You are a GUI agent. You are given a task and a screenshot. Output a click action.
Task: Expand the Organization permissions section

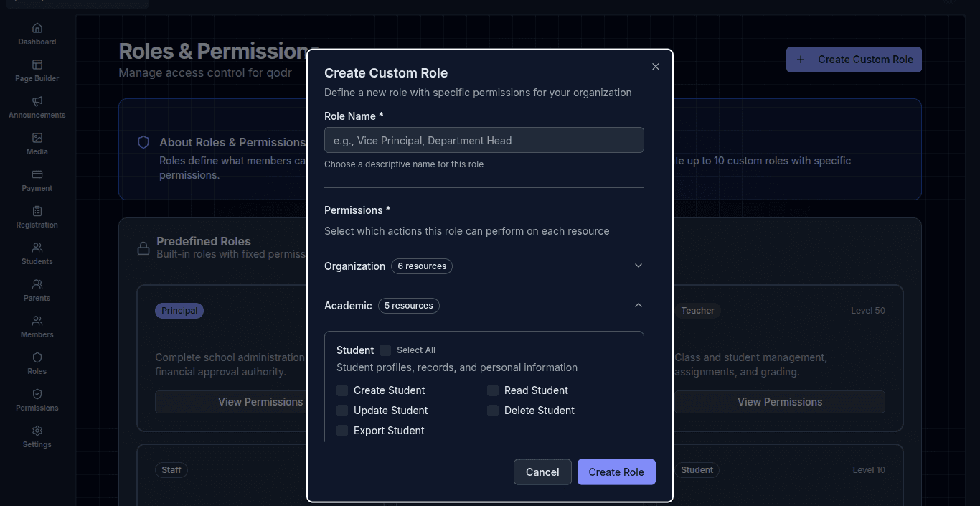tap(639, 266)
